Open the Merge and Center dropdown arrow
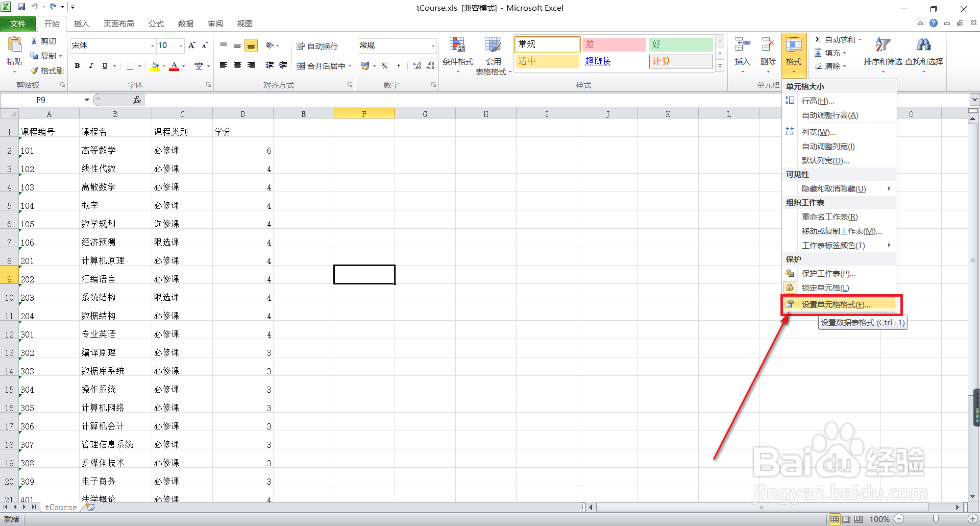980x526 pixels. click(350, 66)
